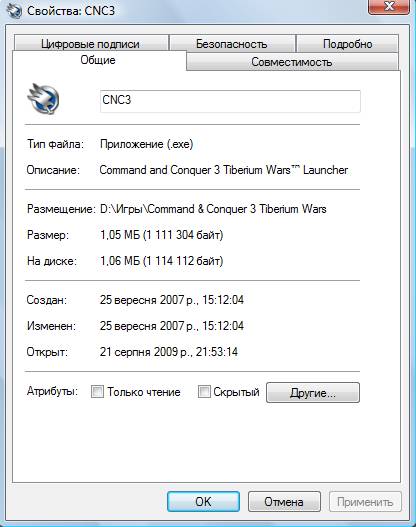
Task: Click the 'Другие...' attributes button
Action: 313,392
